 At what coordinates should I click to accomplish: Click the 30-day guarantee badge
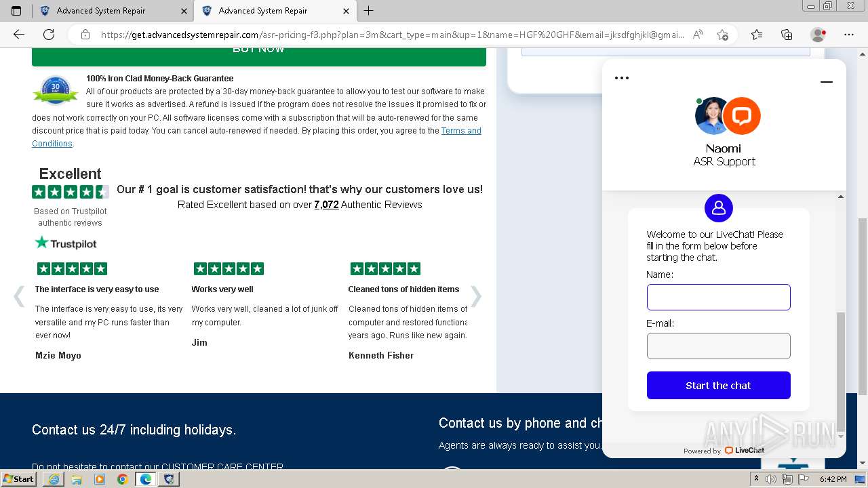[x=56, y=90]
